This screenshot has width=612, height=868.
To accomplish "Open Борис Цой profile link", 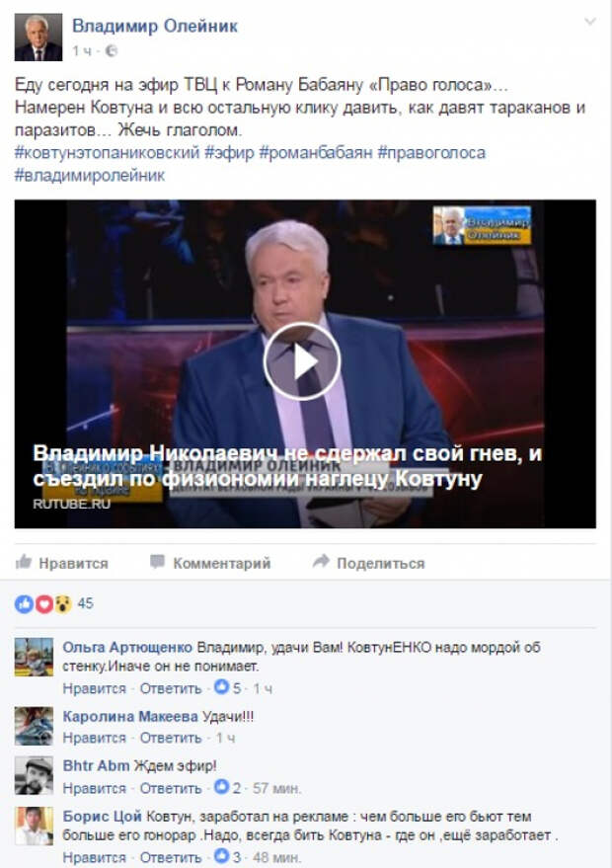I will pos(103,817).
